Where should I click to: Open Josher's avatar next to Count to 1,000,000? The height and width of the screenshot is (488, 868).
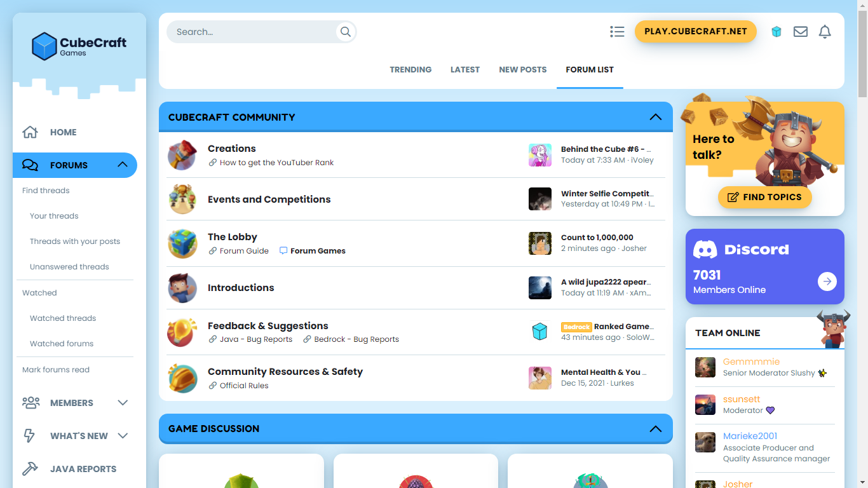coord(540,243)
